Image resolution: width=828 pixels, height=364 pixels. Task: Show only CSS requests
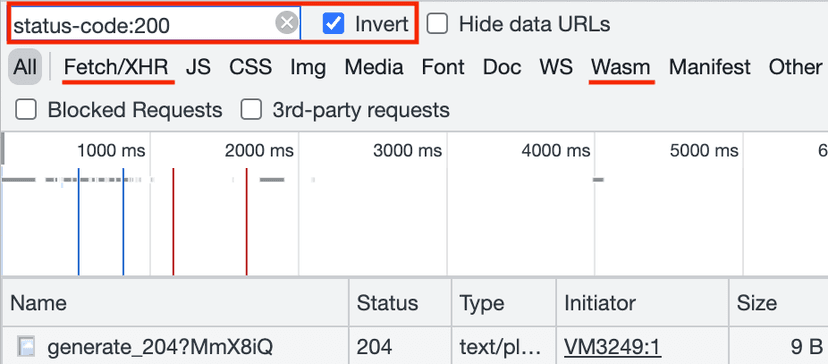coord(250,67)
